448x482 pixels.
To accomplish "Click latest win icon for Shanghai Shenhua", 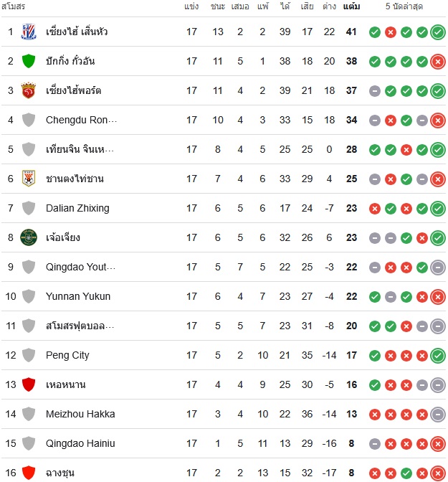I will pyautogui.click(x=438, y=32).
